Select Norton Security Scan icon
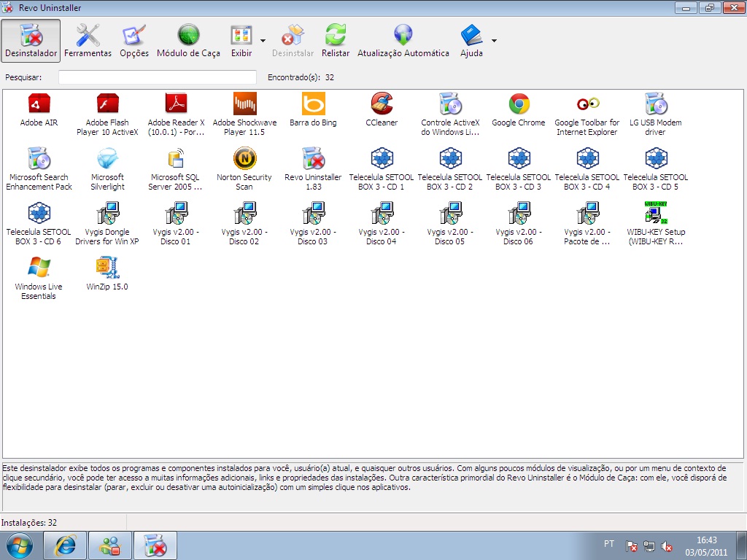Viewport: 747px width, 560px height. [244, 169]
